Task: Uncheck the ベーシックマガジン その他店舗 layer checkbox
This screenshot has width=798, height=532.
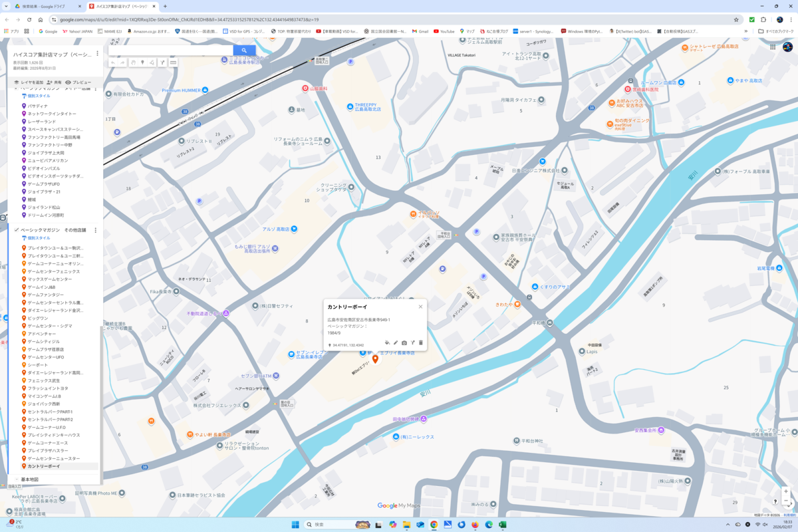Action: (17, 230)
